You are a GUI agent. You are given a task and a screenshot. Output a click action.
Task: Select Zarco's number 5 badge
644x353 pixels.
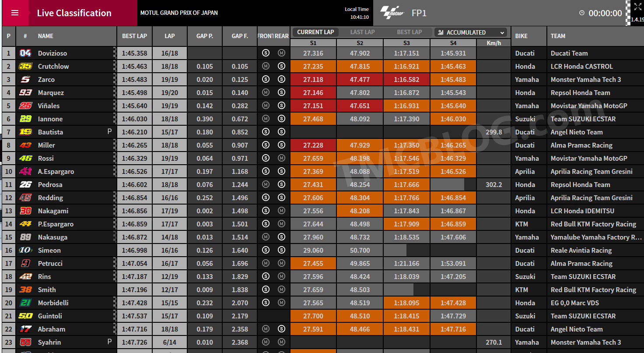coord(25,79)
